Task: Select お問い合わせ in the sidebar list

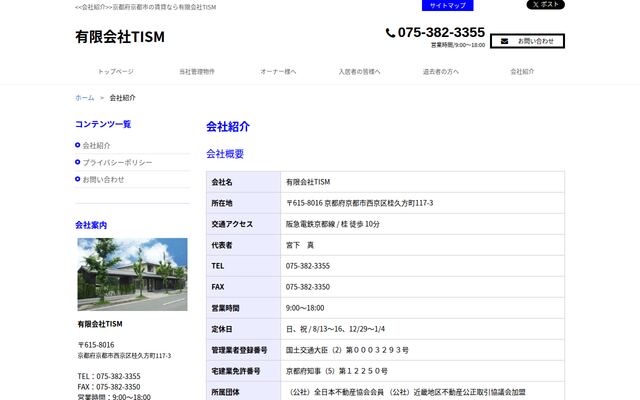Action: coord(103,180)
